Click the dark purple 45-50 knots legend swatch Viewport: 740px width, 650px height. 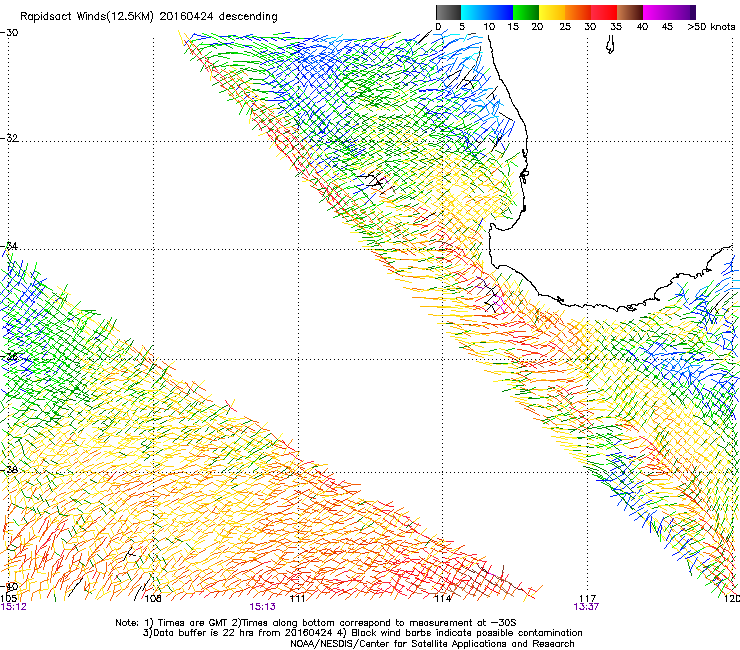tap(682, 12)
